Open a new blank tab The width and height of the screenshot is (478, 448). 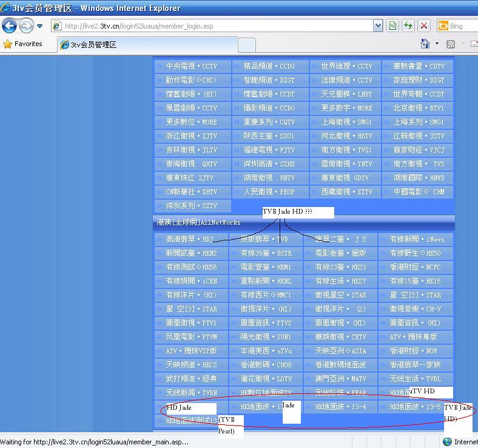click(x=247, y=46)
